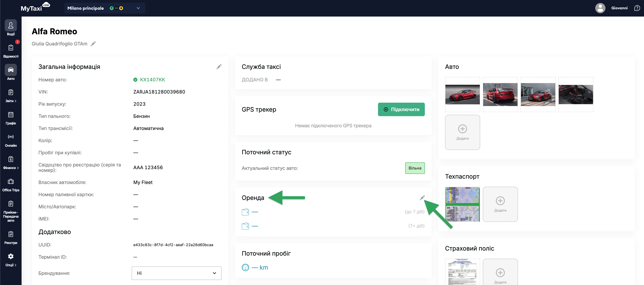Viewport: 644px width, 285px height.
Task: Click green verified check next to KX1407KK
Action: 135,80
